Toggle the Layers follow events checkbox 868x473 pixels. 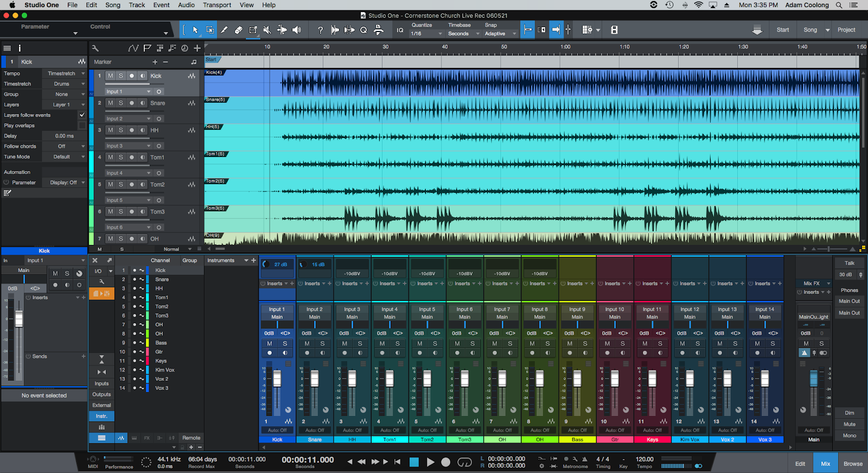pyautogui.click(x=82, y=115)
